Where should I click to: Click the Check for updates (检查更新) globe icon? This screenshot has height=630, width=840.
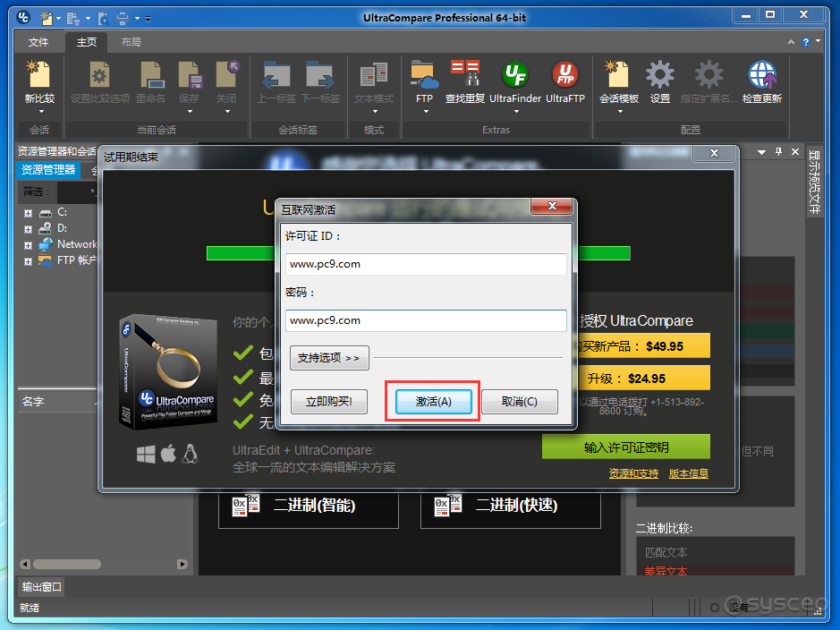pos(762,74)
